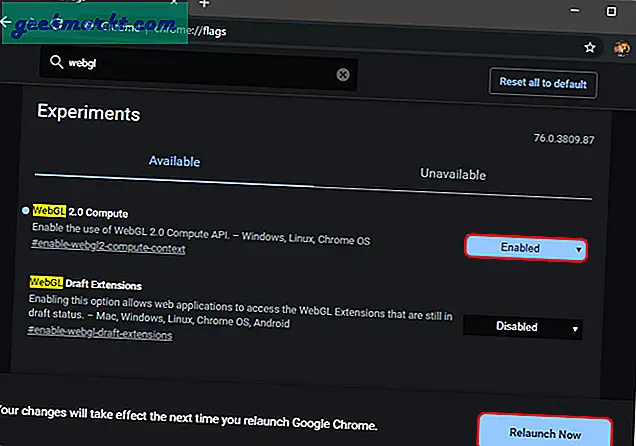Select the WebGL Draft Extensions title
The height and width of the screenshot is (446, 636).
(86, 283)
